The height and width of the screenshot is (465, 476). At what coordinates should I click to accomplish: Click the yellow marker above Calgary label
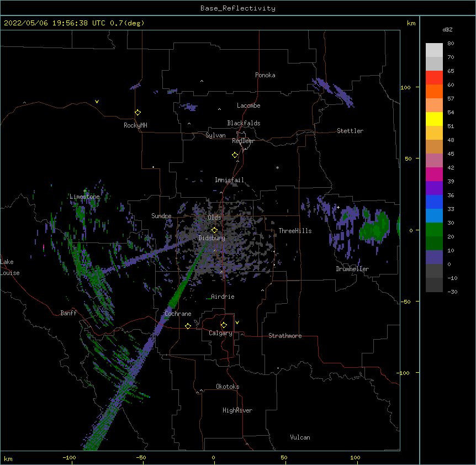click(224, 325)
